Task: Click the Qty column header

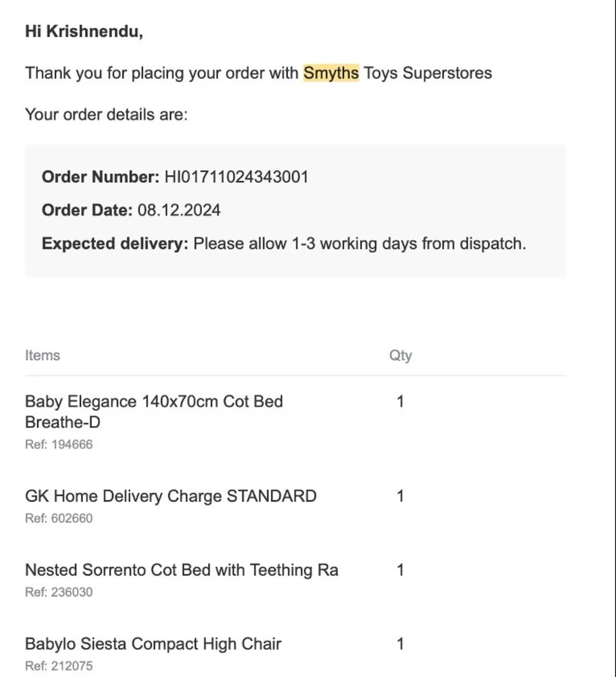Action: click(x=401, y=355)
